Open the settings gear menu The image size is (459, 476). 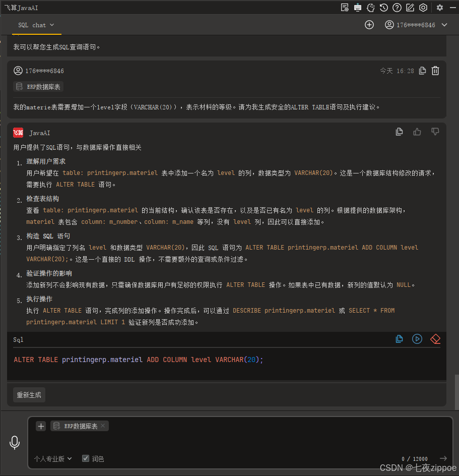[440, 8]
